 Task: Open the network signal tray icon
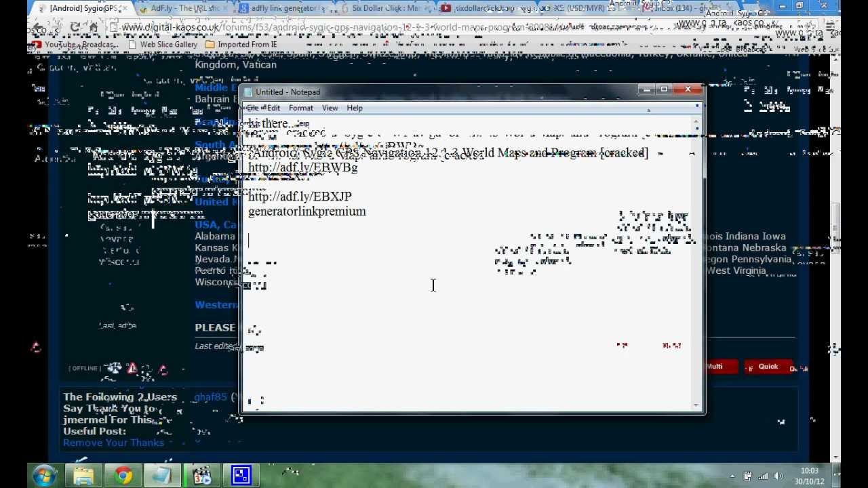pyautogui.click(x=763, y=476)
